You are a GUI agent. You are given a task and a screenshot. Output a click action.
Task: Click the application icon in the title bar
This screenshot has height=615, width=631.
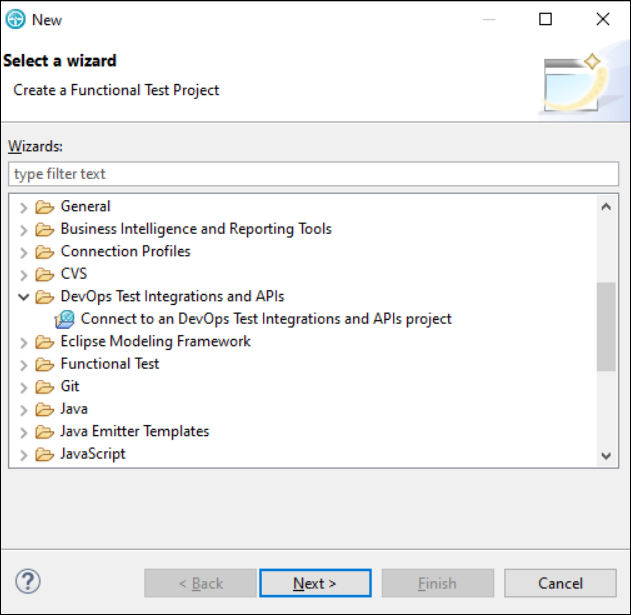(15, 19)
